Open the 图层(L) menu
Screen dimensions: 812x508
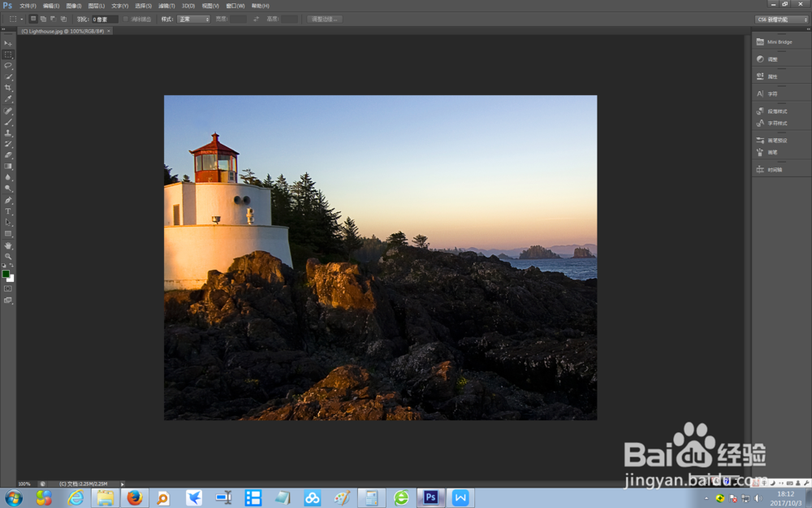coord(97,6)
